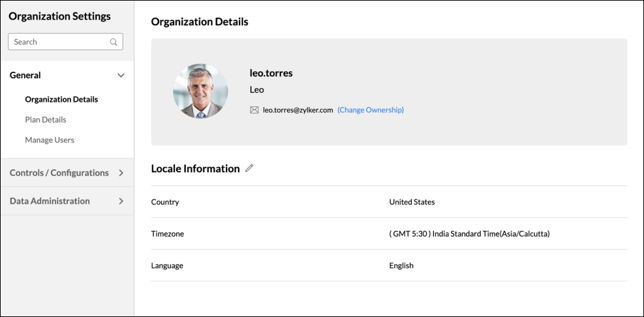
Task: Open Organization Details in sidebar
Action: click(61, 100)
